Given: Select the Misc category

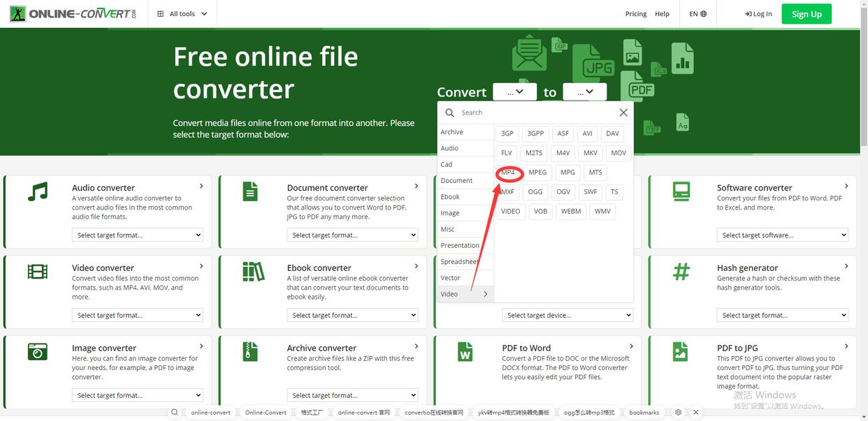Looking at the screenshot, I should click(x=465, y=229).
